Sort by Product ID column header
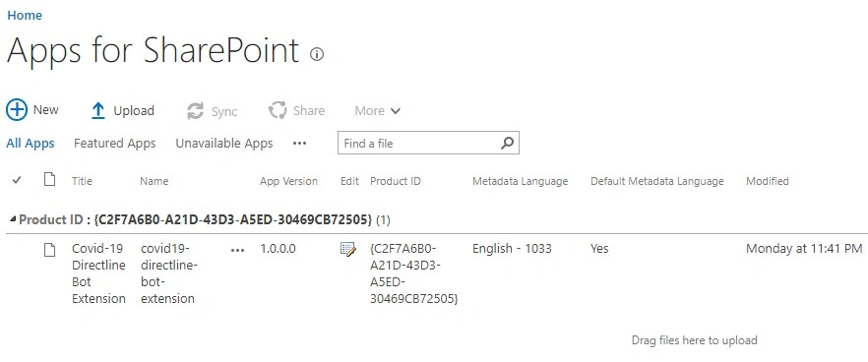 tap(396, 181)
